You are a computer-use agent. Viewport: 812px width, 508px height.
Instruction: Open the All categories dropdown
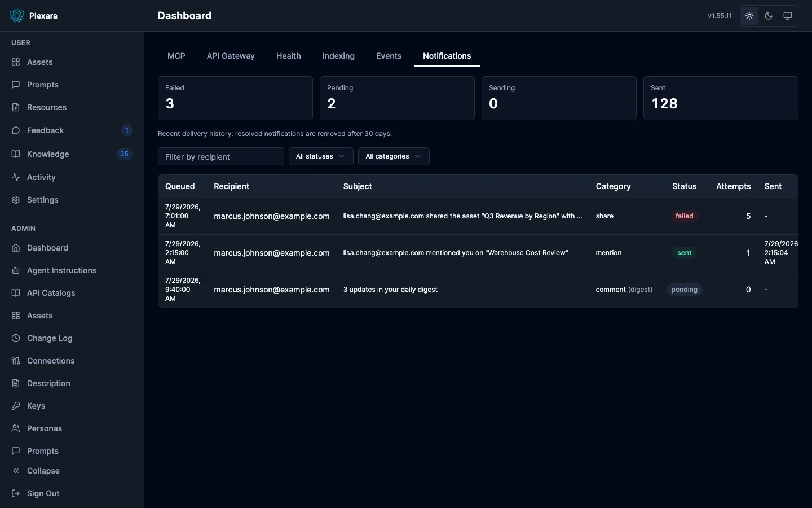tap(394, 156)
